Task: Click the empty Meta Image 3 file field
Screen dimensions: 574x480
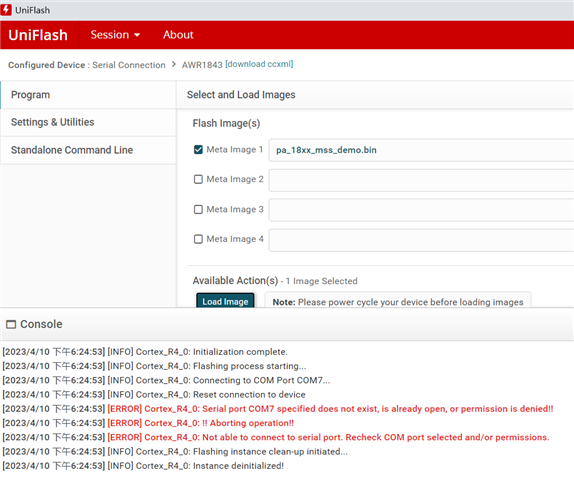Action: point(421,210)
